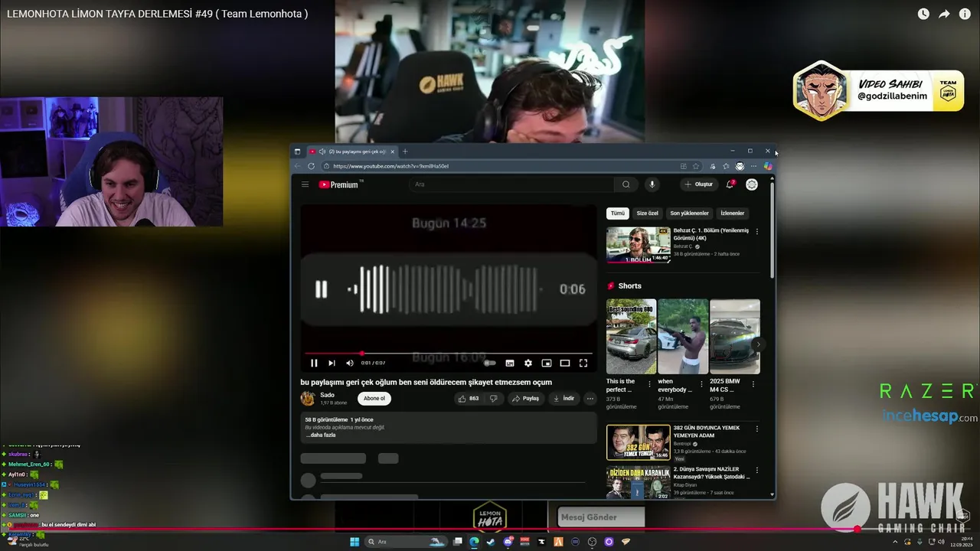
Task: Dislike the video
Action: coord(494,399)
